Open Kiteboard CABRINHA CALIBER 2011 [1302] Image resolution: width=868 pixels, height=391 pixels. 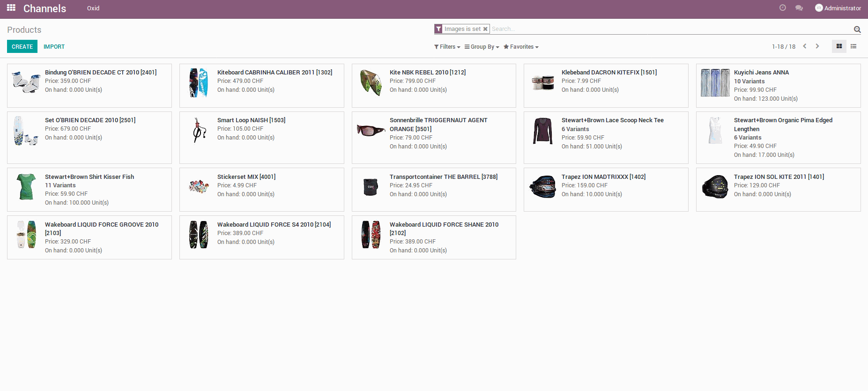(274, 73)
